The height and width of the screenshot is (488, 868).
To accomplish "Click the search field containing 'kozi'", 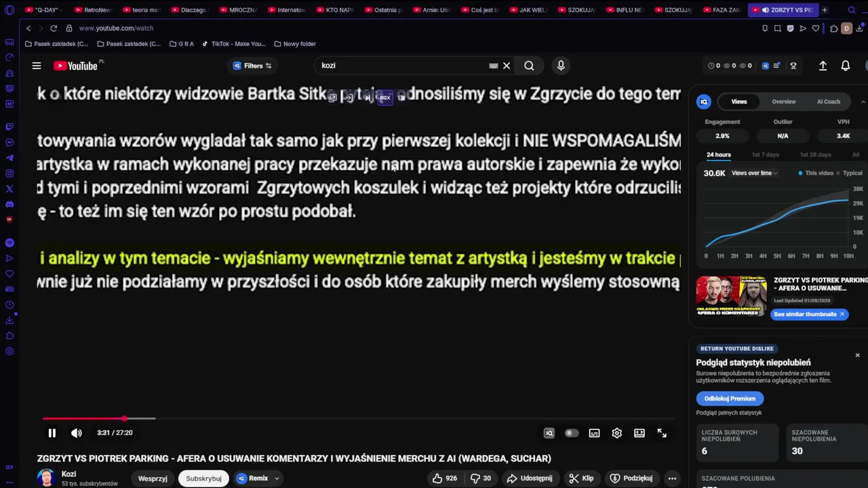I will [403, 66].
